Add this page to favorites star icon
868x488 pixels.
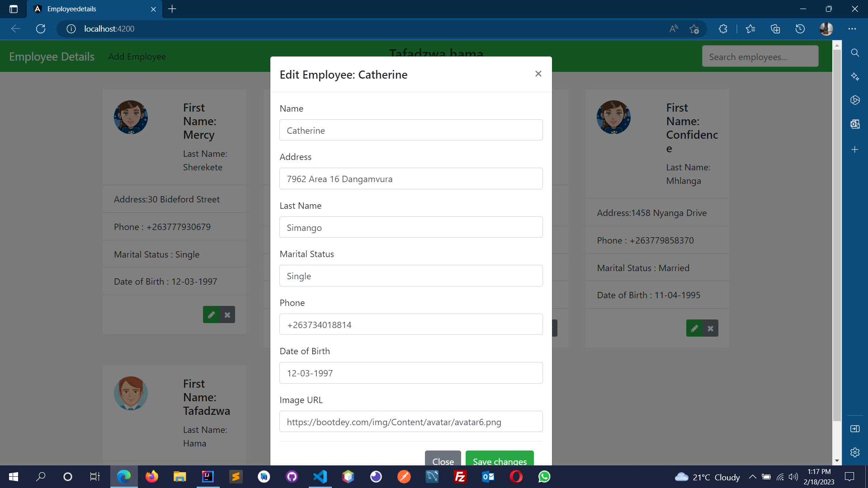[694, 29]
